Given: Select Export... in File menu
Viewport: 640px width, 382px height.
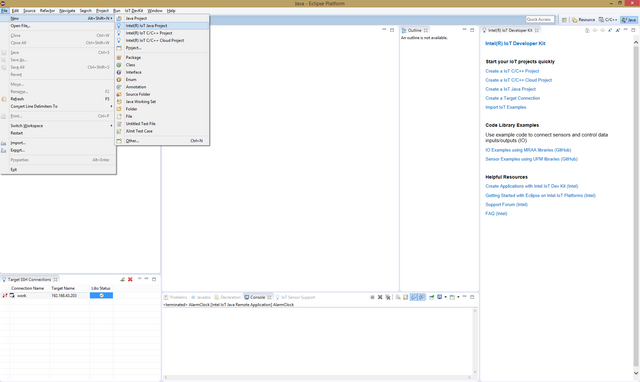Looking at the screenshot, I should coord(58,150).
